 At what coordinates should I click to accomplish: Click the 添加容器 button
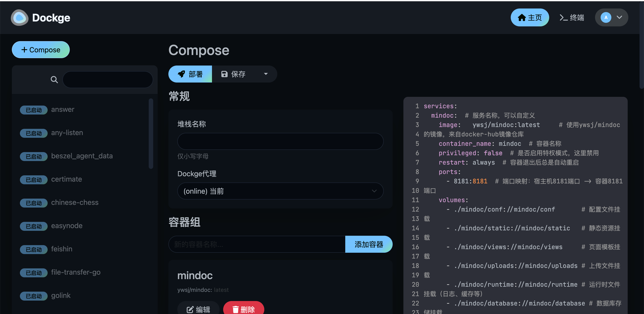(x=369, y=244)
